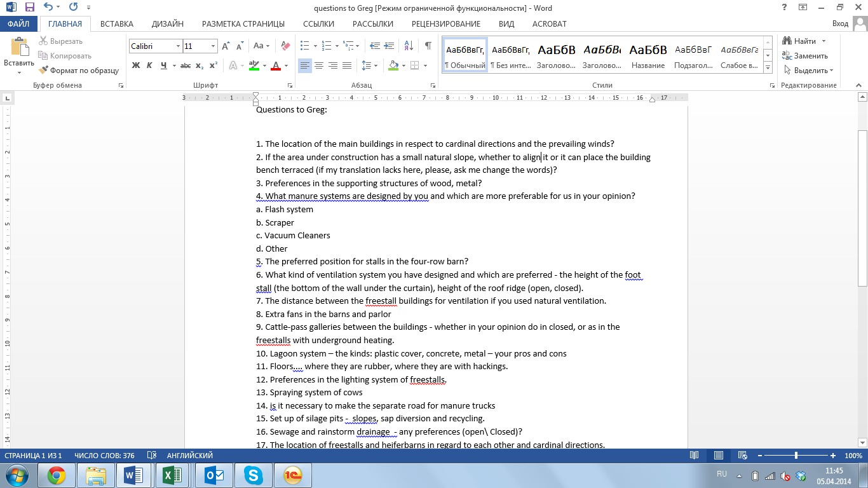Viewport: 868px width, 488px height.
Task: Open the font size 11 dropdown
Action: click(214, 46)
